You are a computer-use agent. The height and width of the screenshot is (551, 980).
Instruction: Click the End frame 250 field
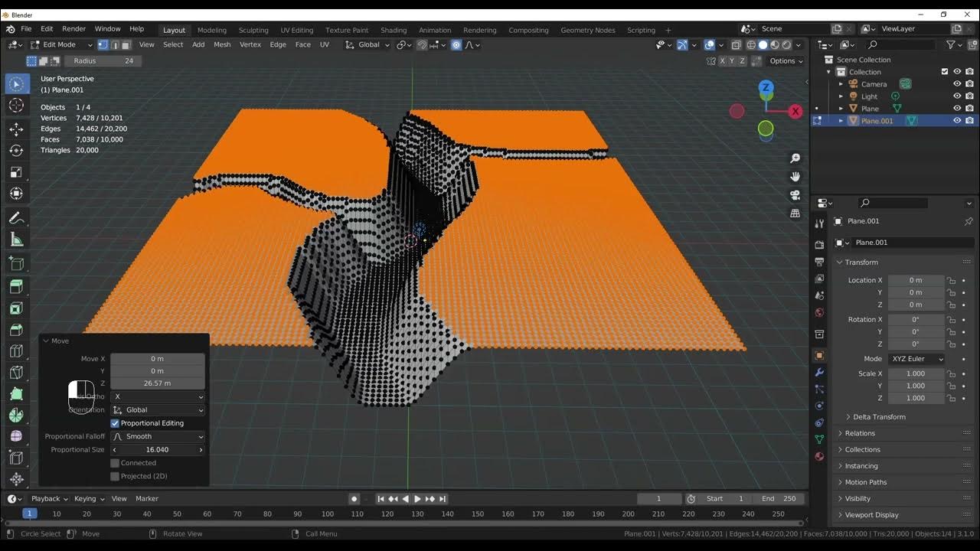point(779,499)
